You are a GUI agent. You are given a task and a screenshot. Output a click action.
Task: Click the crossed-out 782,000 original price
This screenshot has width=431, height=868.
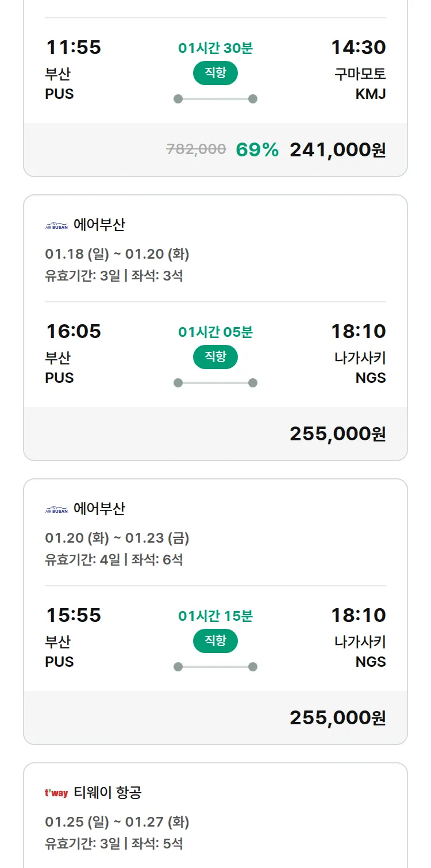click(x=196, y=149)
